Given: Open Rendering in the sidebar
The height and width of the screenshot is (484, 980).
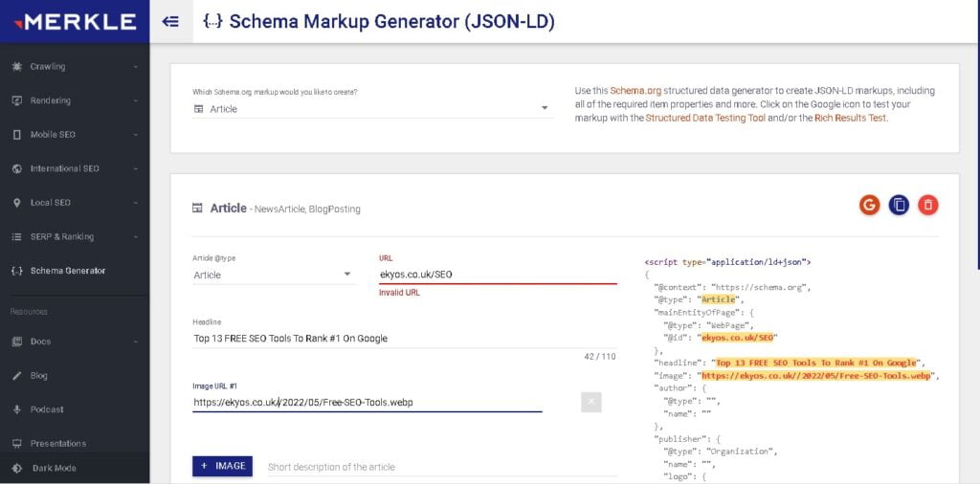Looking at the screenshot, I should (x=75, y=100).
